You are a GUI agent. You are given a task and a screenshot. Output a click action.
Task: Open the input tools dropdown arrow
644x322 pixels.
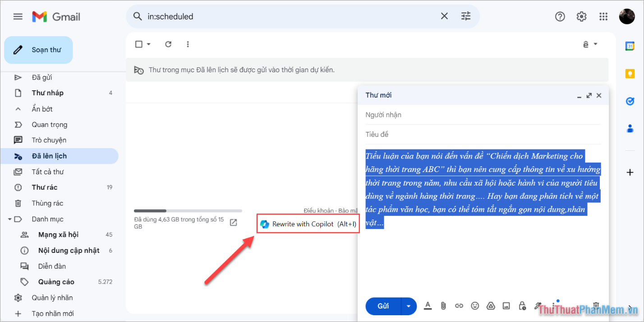tap(595, 44)
